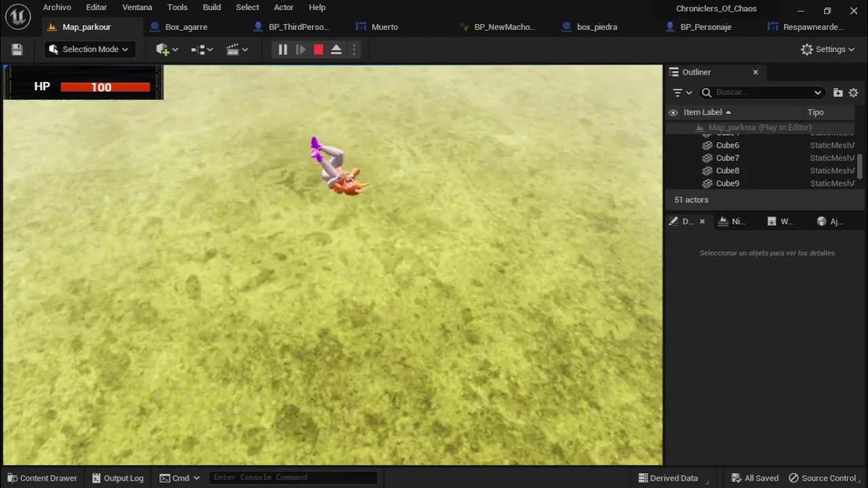
Task: Toggle the Outliner visibility eye column
Action: [673, 113]
